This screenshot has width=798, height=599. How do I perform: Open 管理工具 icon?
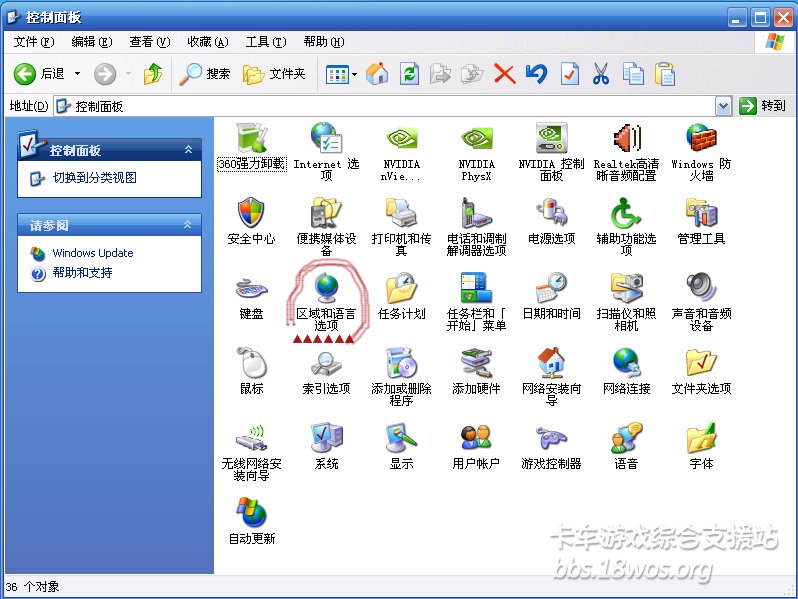coord(701,213)
